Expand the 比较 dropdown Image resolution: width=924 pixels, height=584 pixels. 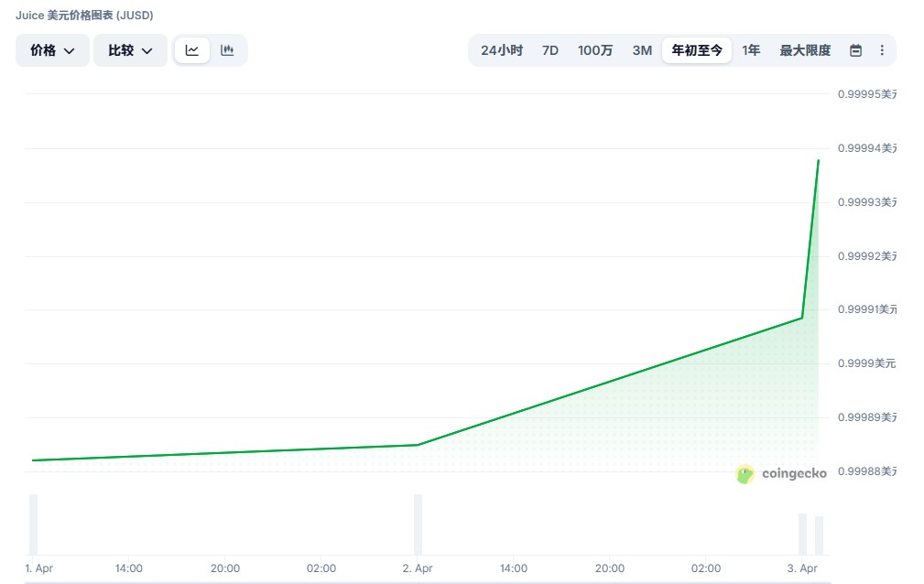(130, 50)
